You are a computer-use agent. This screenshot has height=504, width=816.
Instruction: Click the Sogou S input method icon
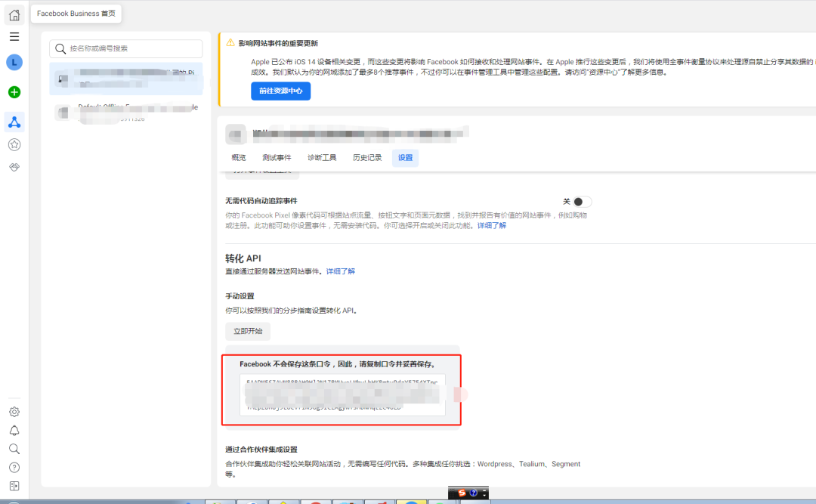(x=461, y=493)
